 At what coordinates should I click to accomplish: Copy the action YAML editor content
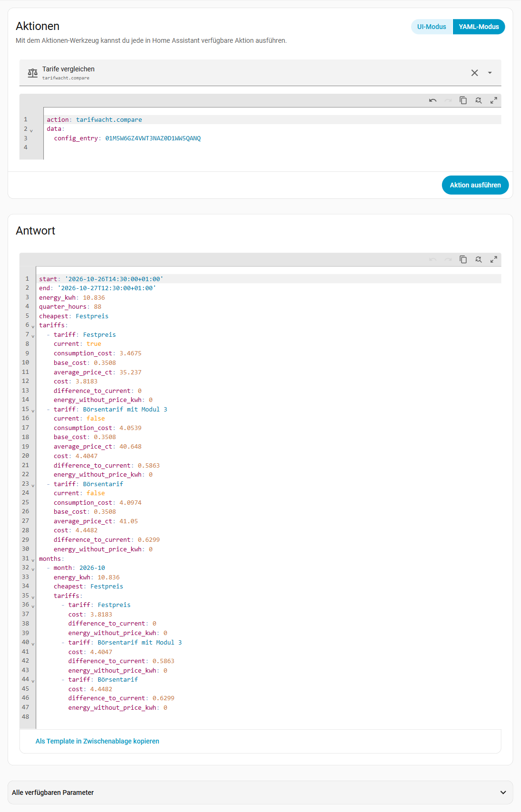463,100
